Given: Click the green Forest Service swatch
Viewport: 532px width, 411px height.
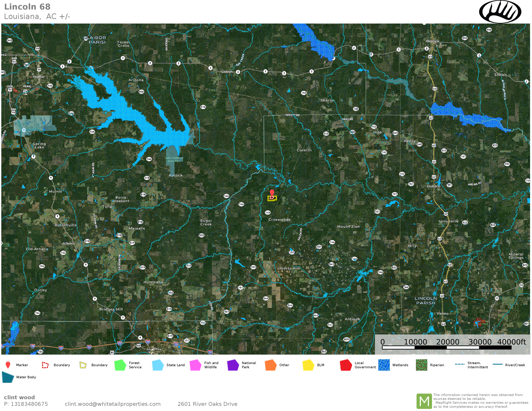Looking at the screenshot, I should pyautogui.click(x=120, y=365).
